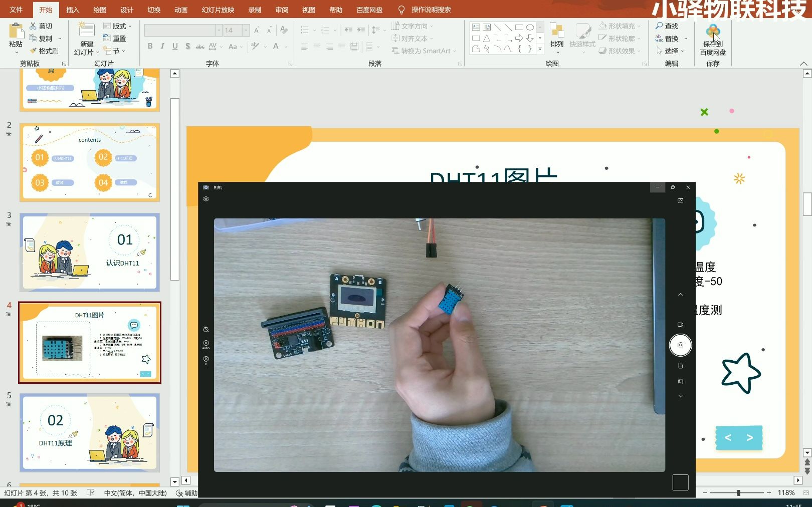Take a photo with Camera shutter button
The width and height of the screenshot is (812, 507).
(680, 345)
